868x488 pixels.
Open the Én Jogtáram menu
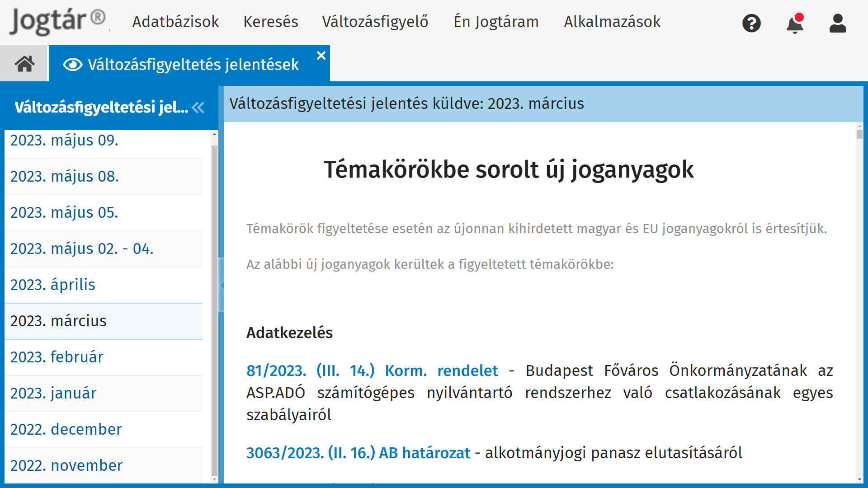click(x=496, y=22)
